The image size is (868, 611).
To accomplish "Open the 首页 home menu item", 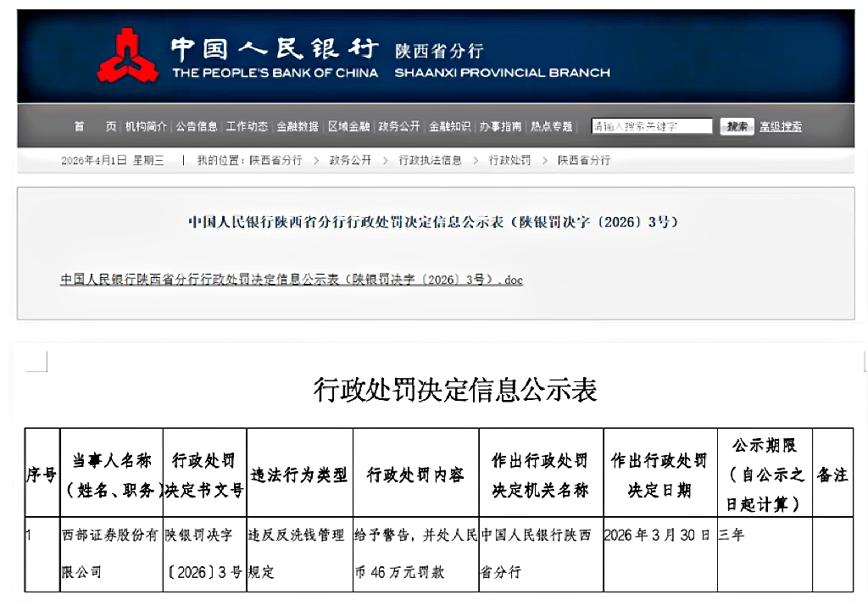I will 94,126.
